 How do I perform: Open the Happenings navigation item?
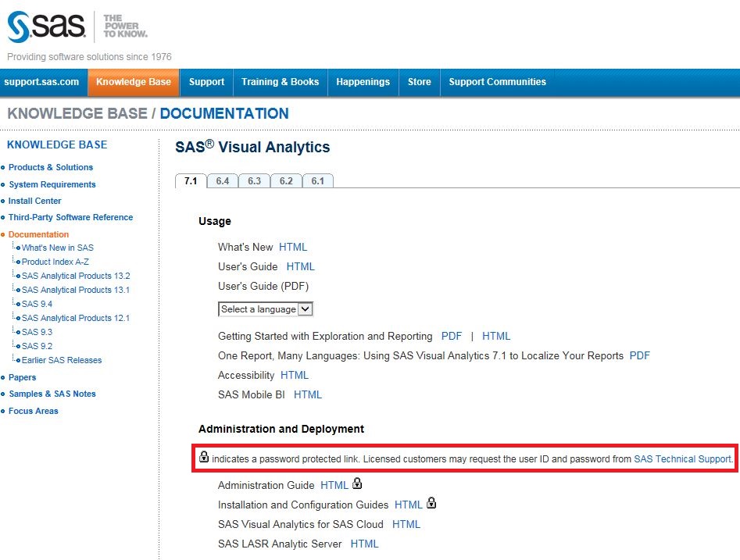point(363,82)
